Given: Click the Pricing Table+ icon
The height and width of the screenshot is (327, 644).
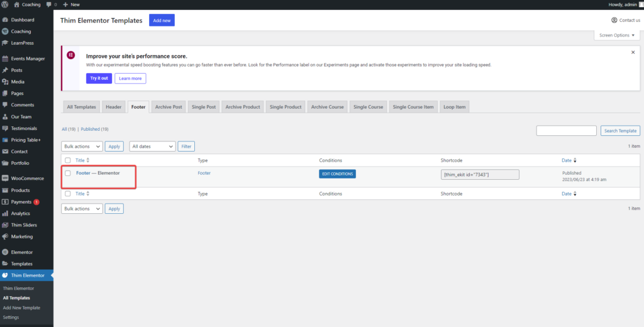Looking at the screenshot, I should click(x=5, y=140).
